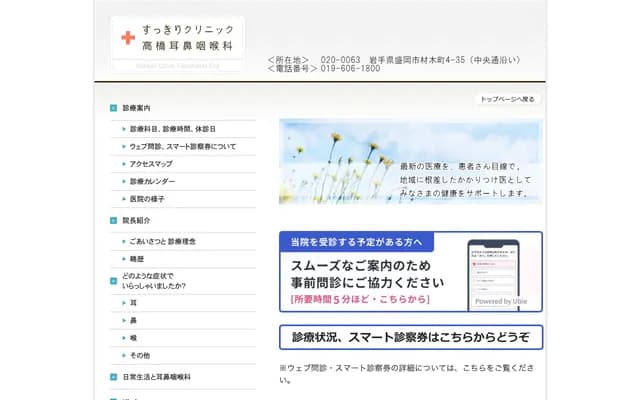Open 診療科目、診療時間、休診日 page
The width and height of the screenshot is (640, 400).
coord(172,129)
